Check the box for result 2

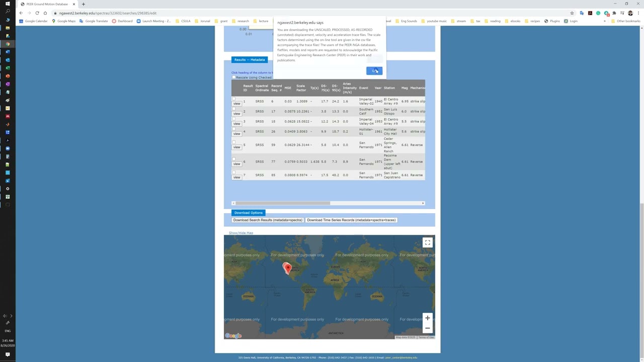tap(233, 109)
